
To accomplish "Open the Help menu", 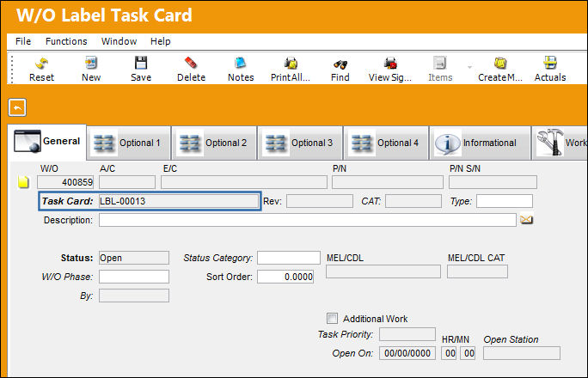I will point(161,41).
